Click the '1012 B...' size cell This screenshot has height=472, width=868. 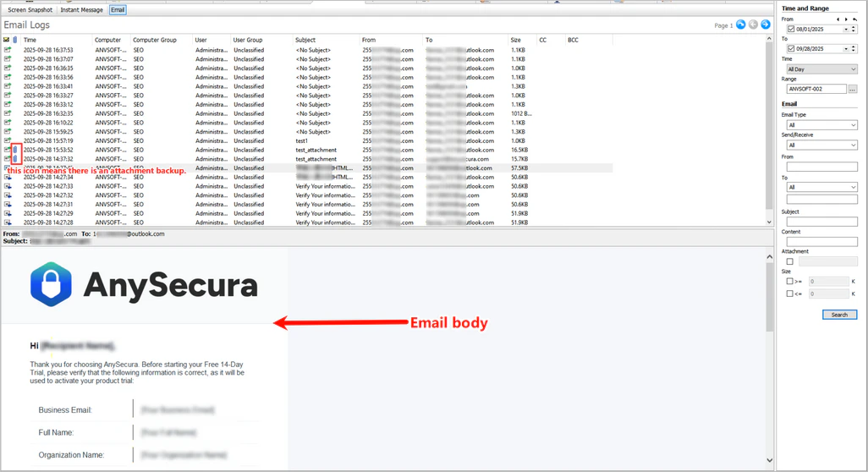[x=521, y=113]
